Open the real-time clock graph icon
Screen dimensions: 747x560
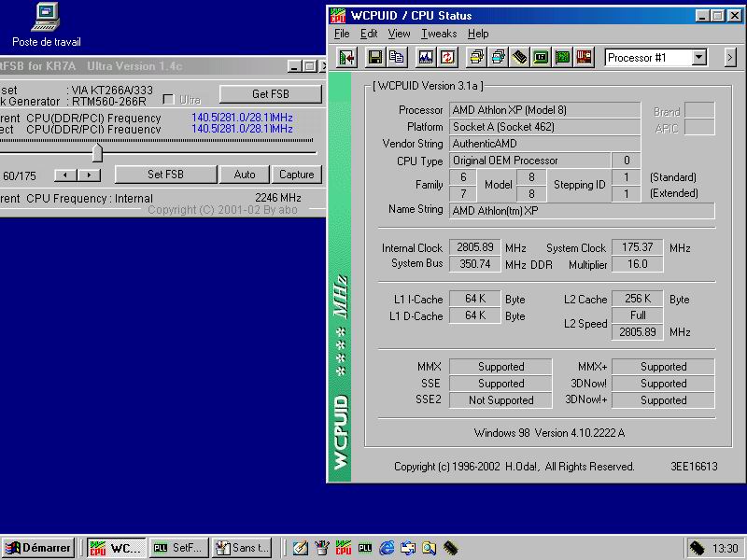coord(426,58)
